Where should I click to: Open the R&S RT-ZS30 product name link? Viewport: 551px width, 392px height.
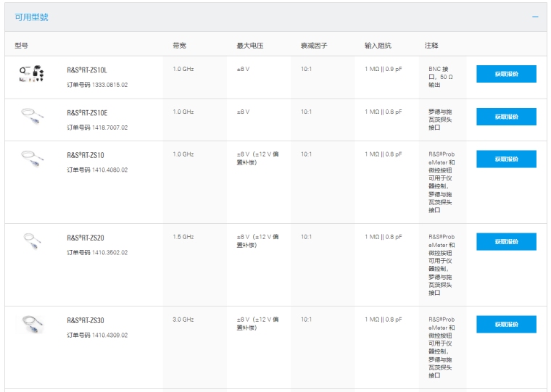[x=86, y=320]
